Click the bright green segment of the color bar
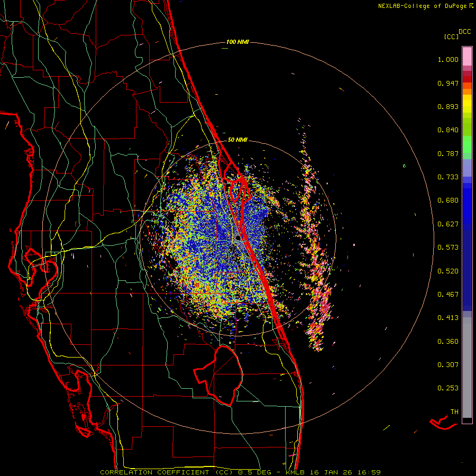 (467, 144)
